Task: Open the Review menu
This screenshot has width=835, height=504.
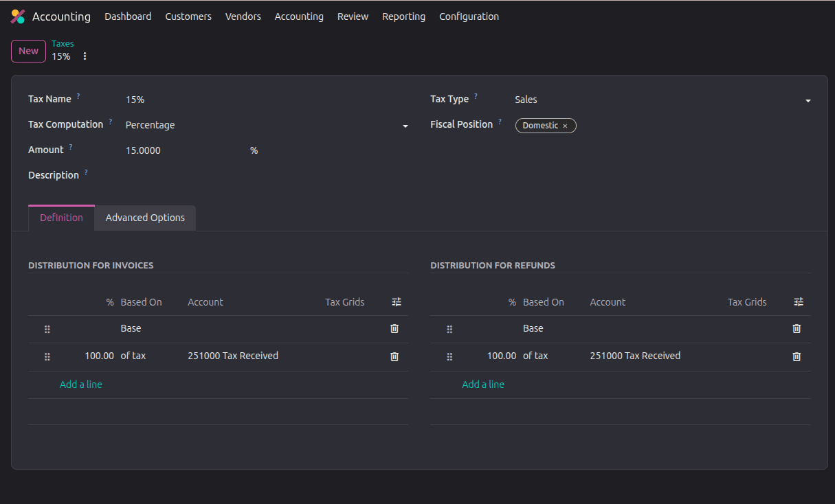Action: [x=353, y=16]
